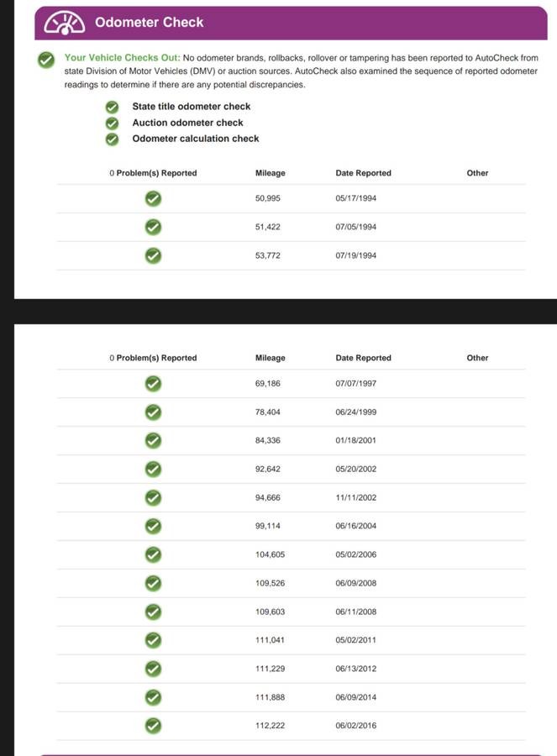
Task: Click the Other column header in first table
Action: pos(477,173)
